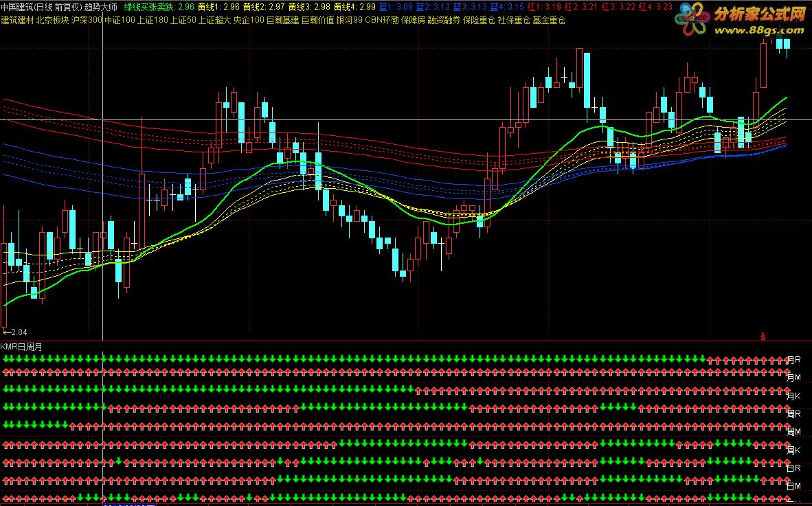Click the 红3: 3.22 value

pos(618,8)
